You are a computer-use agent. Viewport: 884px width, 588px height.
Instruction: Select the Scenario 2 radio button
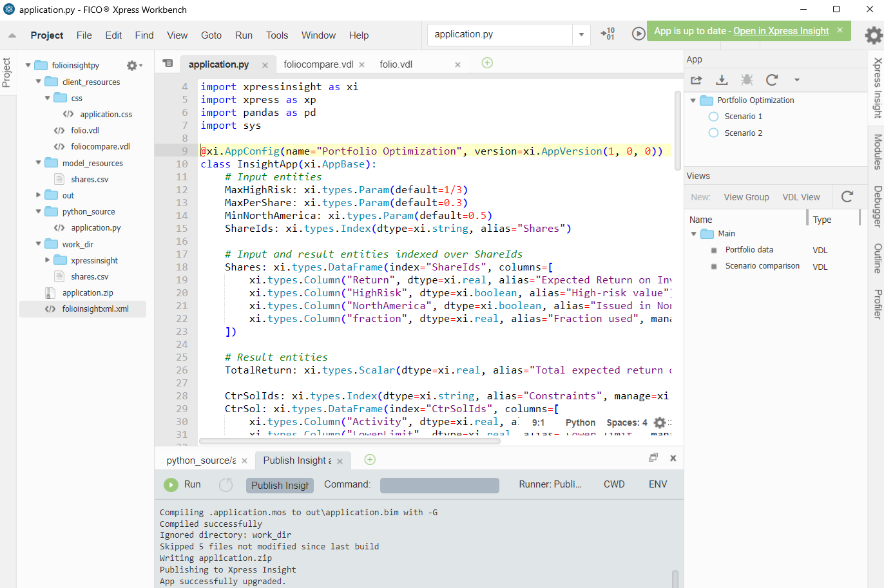[x=713, y=133]
